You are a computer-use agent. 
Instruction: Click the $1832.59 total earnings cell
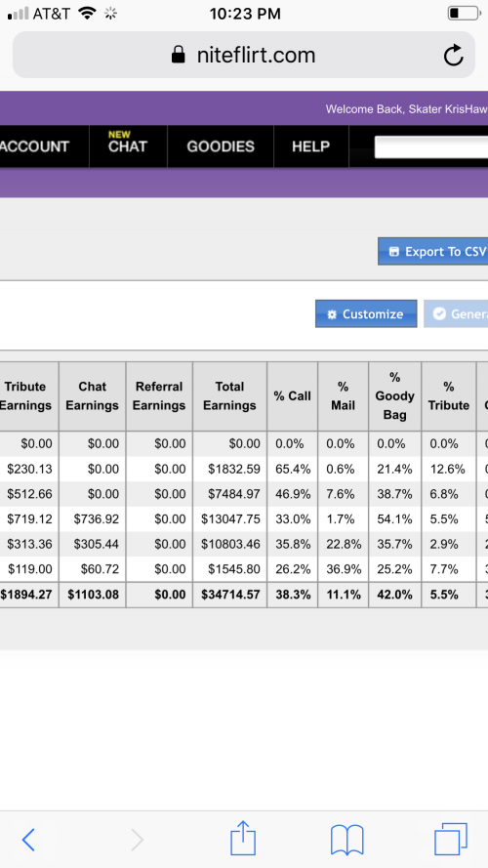click(229, 469)
